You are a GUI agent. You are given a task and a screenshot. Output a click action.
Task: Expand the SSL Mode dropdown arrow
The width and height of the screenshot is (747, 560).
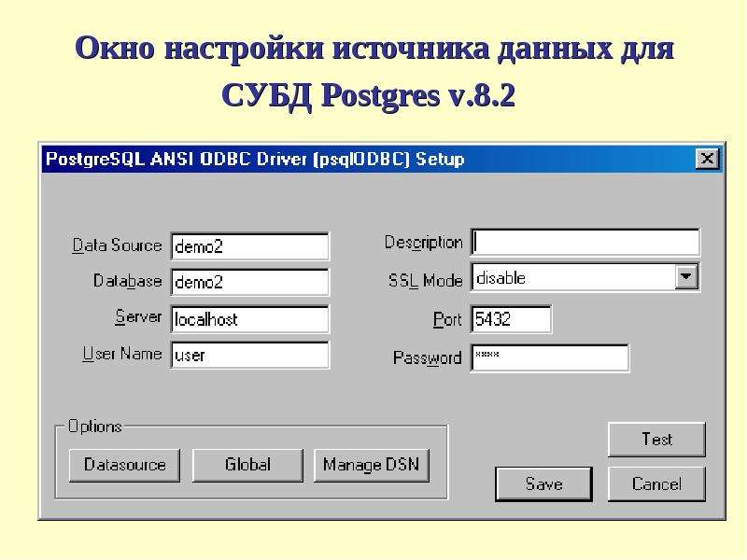(685, 277)
